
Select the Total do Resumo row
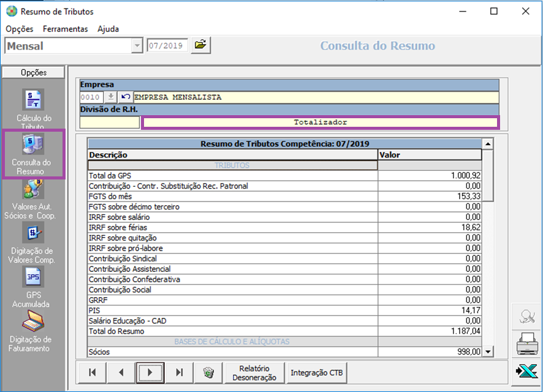click(284, 331)
